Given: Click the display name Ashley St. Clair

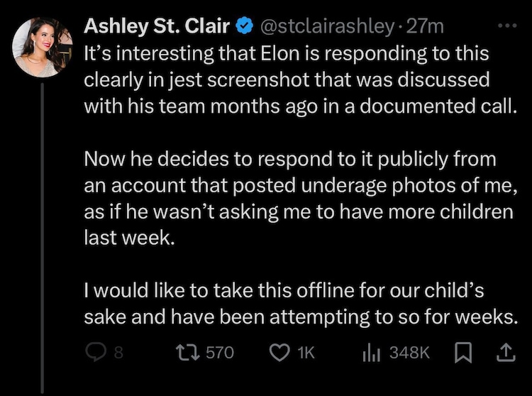Looking at the screenshot, I should click(157, 26).
